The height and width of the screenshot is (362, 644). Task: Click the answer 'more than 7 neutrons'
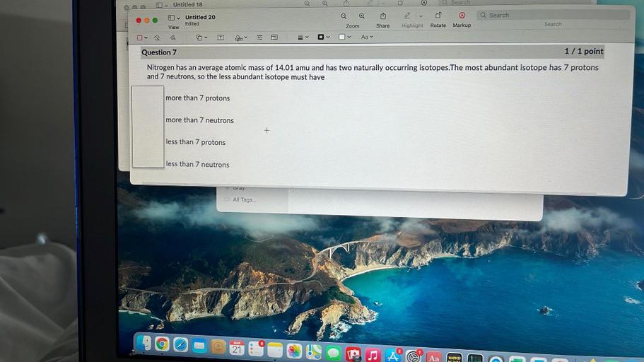199,120
